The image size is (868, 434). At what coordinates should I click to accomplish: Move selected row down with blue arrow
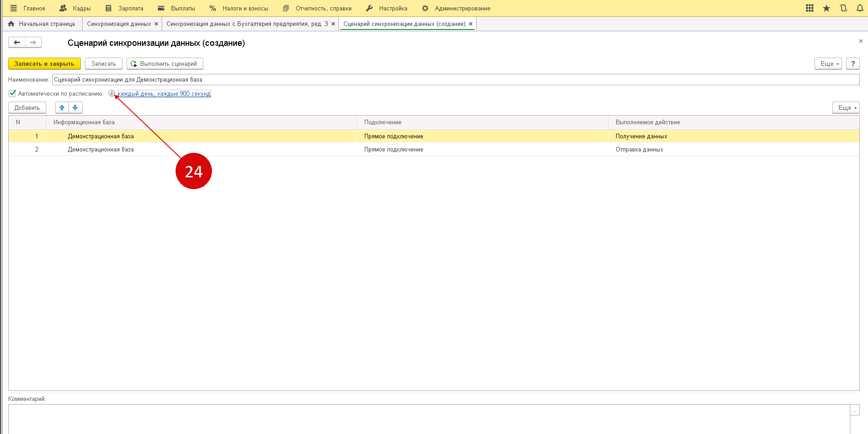point(75,107)
